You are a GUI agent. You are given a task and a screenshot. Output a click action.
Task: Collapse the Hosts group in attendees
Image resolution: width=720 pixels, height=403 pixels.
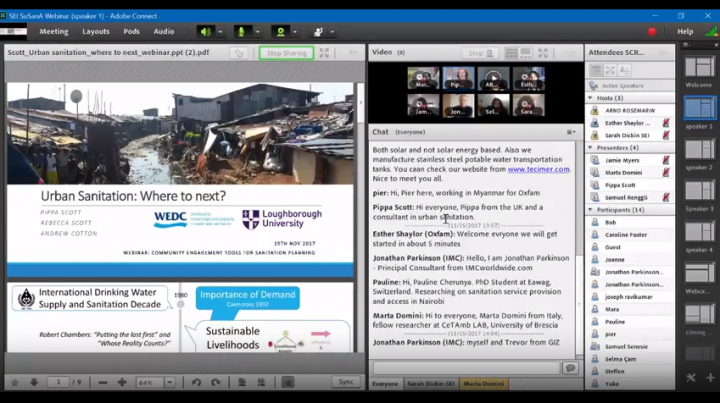point(591,98)
